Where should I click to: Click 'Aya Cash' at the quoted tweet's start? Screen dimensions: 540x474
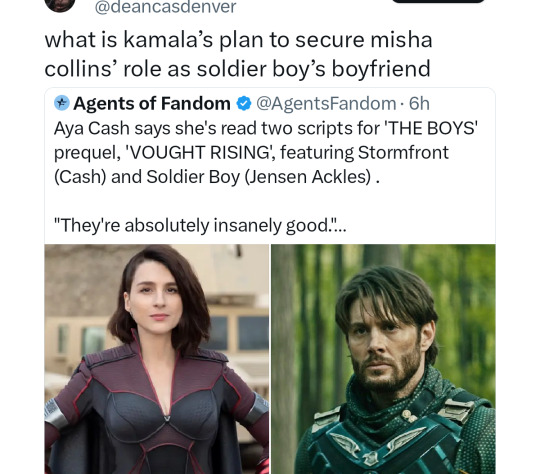[92, 128]
